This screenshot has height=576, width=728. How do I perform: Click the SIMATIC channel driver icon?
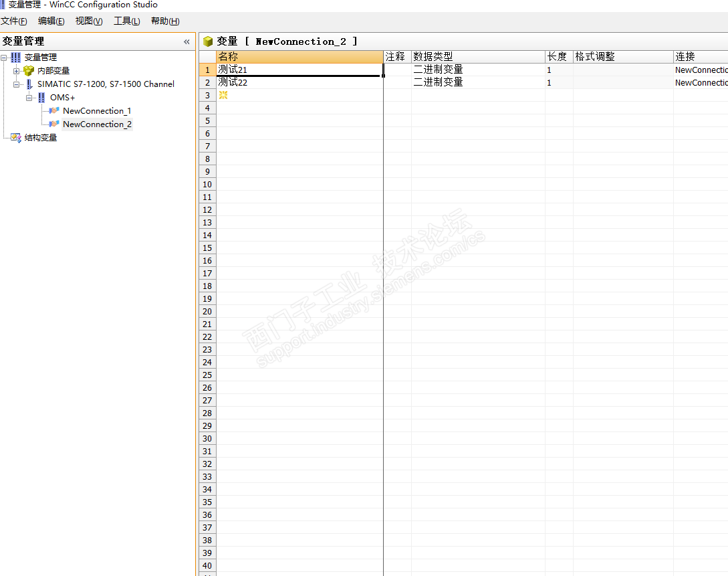[29, 84]
